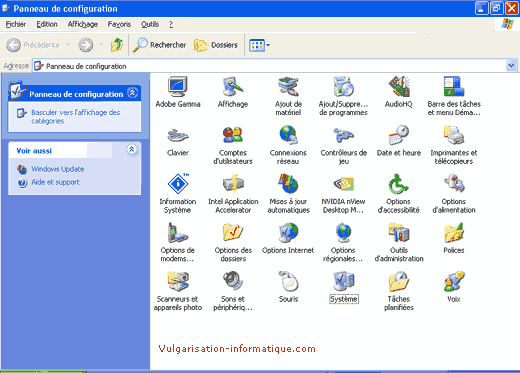Open the Windows Update link
The height and width of the screenshot is (373, 520).
[x=58, y=169]
